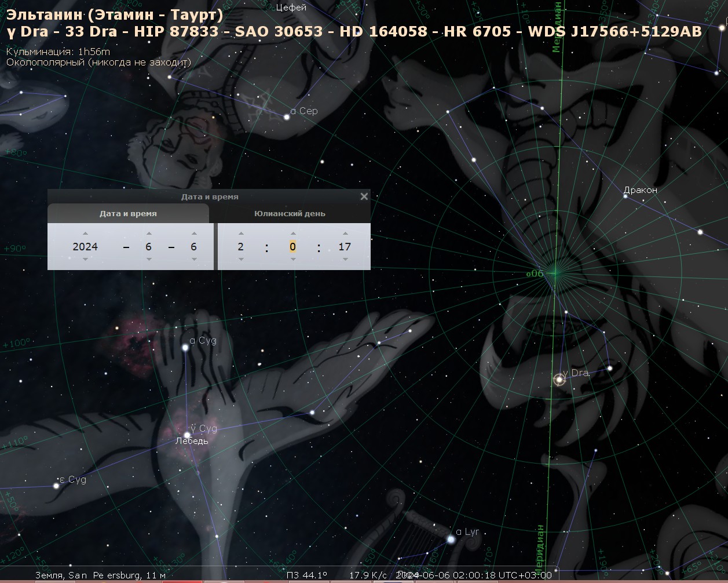Click the seconds field showing 17
This screenshot has width=728, height=583.
(x=345, y=246)
